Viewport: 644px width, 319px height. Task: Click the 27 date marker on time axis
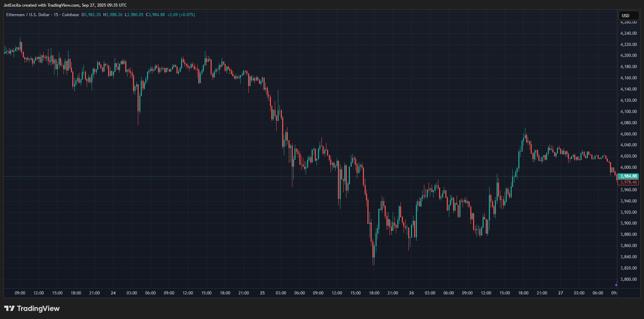point(560,293)
